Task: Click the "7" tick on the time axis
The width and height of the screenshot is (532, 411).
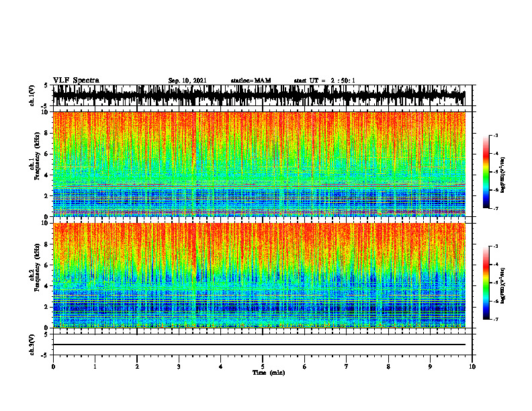Action: click(347, 367)
